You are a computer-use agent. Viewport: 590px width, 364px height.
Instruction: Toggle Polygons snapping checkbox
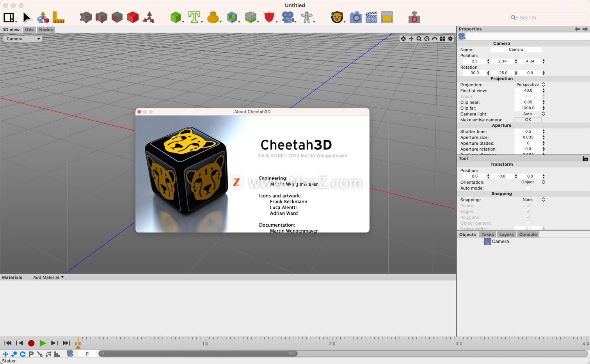(x=528, y=217)
